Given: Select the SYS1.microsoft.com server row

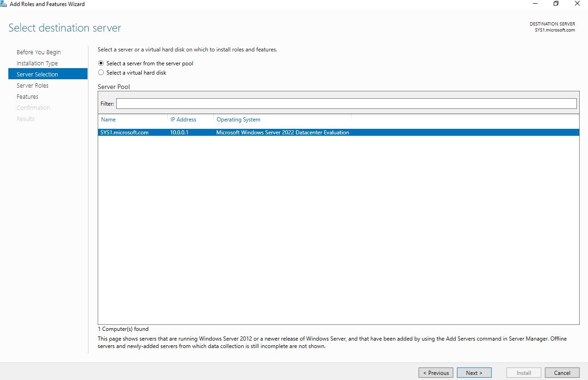Looking at the screenshot, I should (338, 133).
